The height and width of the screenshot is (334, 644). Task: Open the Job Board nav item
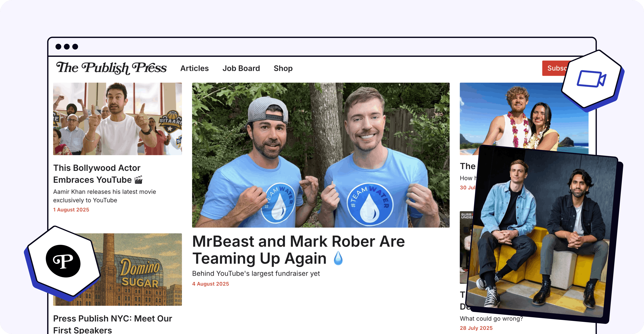pyautogui.click(x=241, y=68)
